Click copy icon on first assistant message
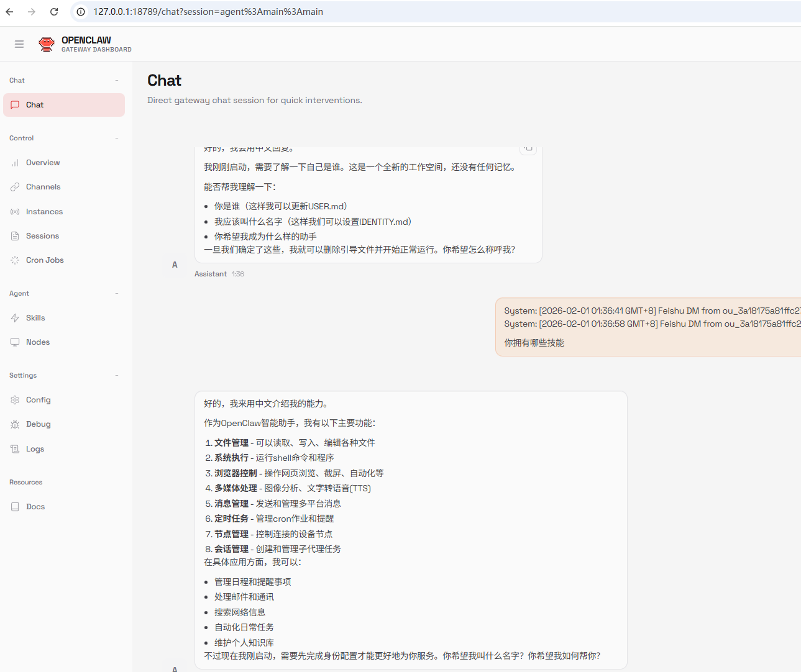The width and height of the screenshot is (801, 672). (x=528, y=149)
